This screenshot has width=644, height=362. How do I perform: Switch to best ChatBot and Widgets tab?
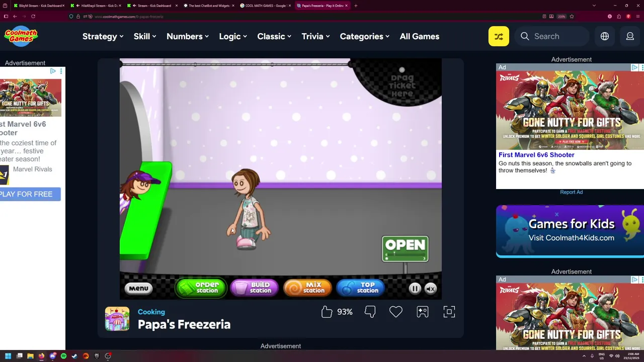209,6
